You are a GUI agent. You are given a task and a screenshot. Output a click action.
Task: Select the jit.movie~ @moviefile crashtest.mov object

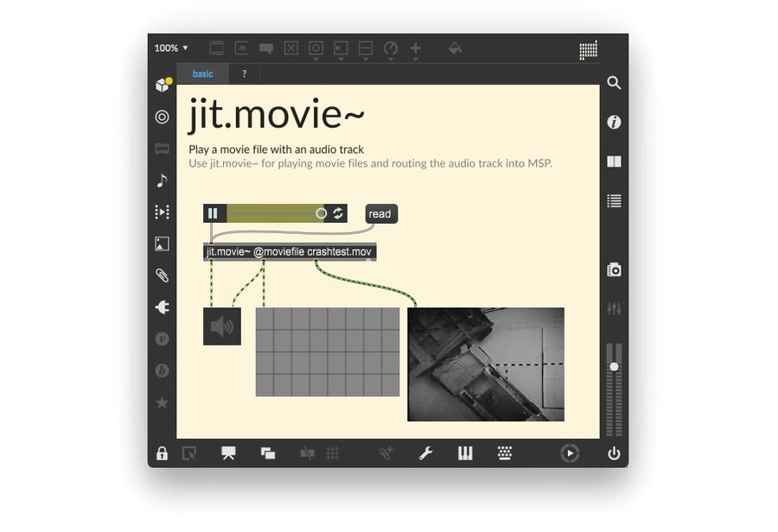(x=290, y=252)
